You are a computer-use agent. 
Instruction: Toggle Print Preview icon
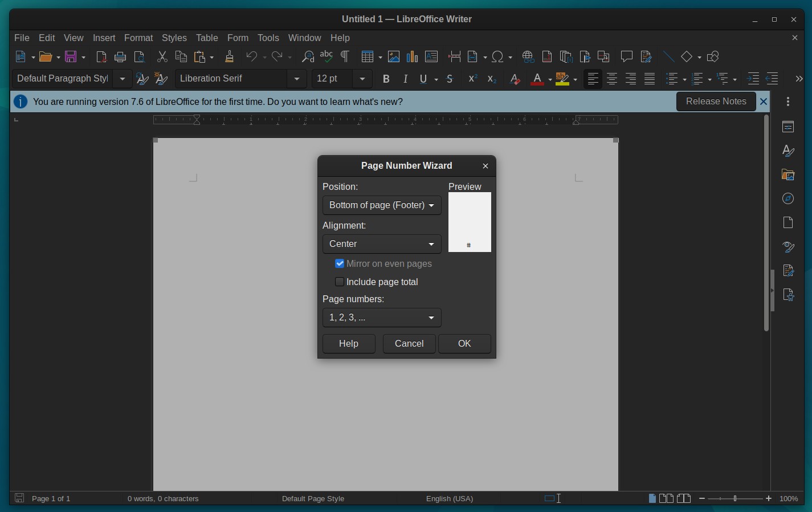click(x=140, y=57)
